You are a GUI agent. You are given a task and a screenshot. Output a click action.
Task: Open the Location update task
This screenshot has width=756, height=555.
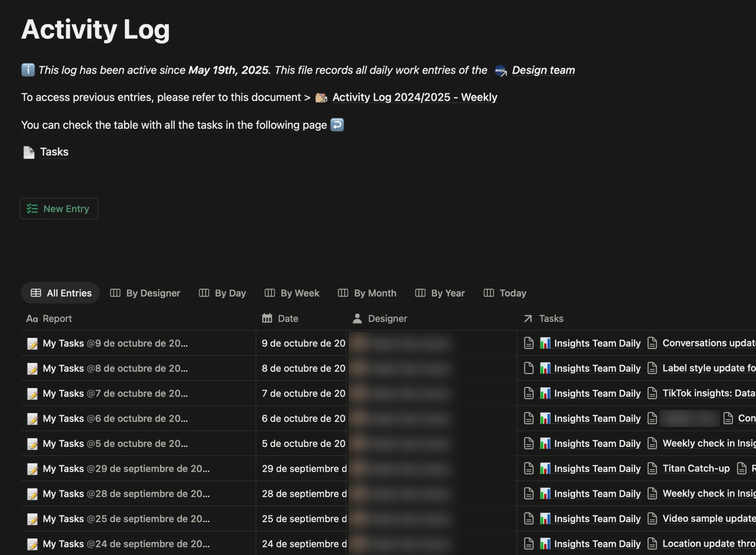[x=709, y=544]
